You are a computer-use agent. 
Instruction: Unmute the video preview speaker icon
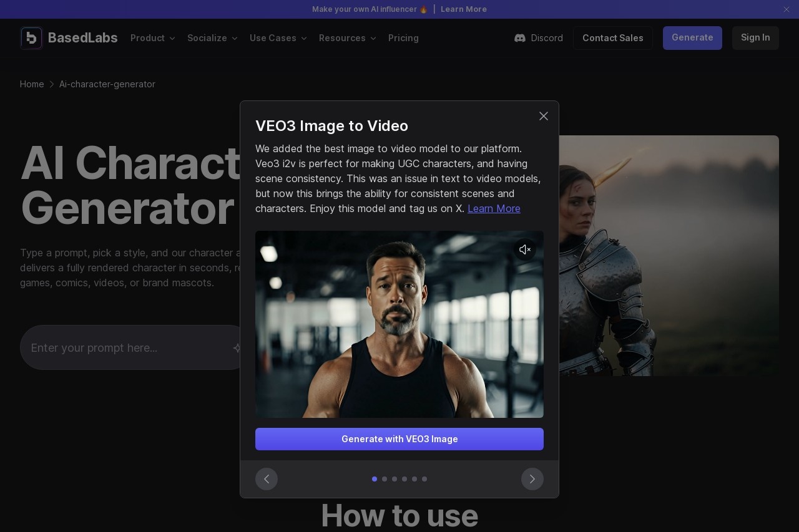(525, 249)
